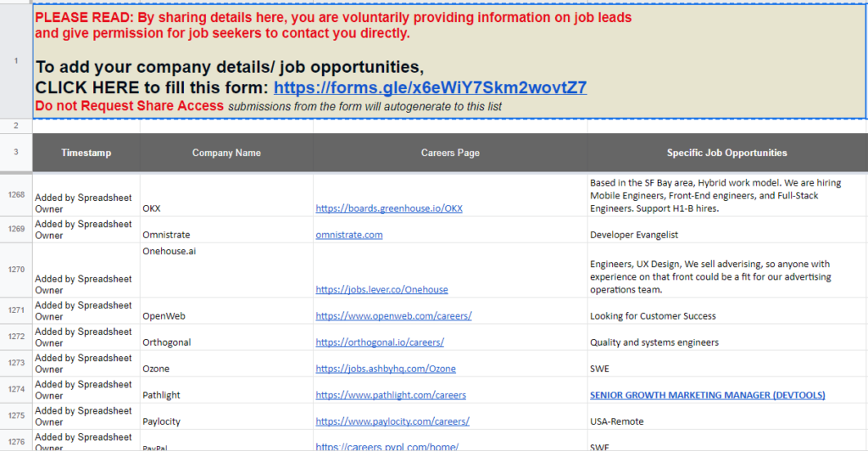Select the Company Name header cell

[226, 153]
